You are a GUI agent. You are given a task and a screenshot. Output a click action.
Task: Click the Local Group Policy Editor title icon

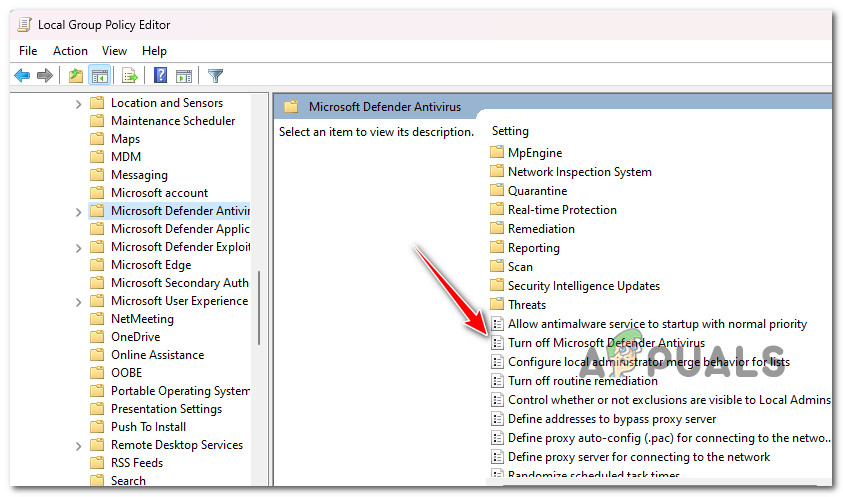24,25
